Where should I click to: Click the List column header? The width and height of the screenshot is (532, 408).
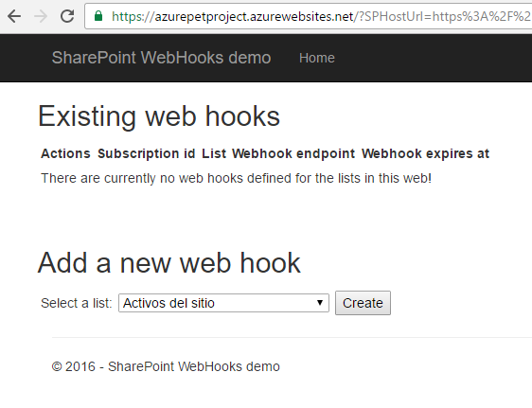[x=214, y=153]
